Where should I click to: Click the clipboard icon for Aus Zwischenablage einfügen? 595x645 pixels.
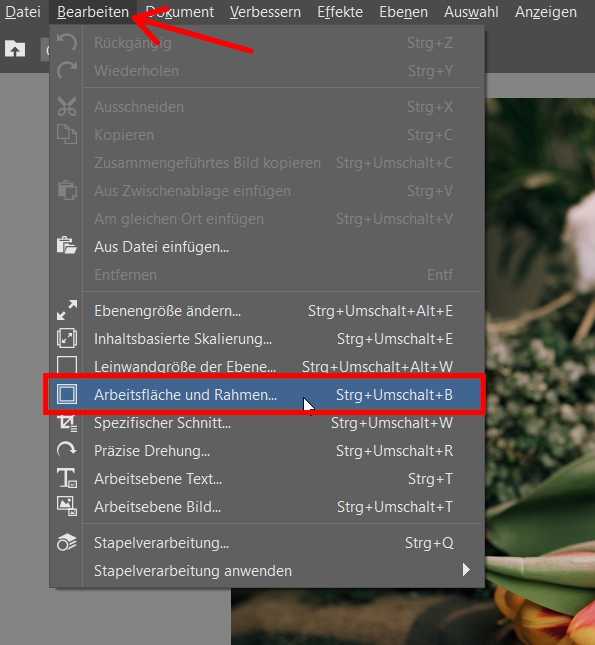tap(67, 190)
